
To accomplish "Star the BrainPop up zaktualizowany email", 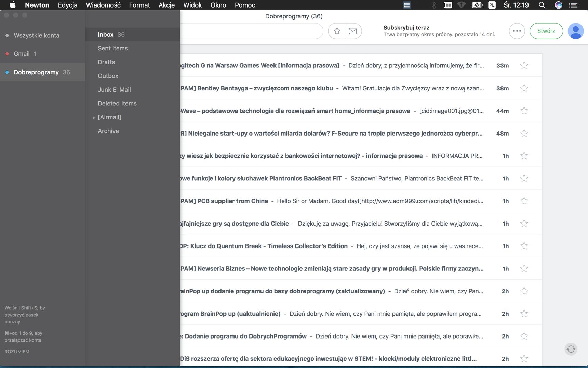I will click(524, 291).
